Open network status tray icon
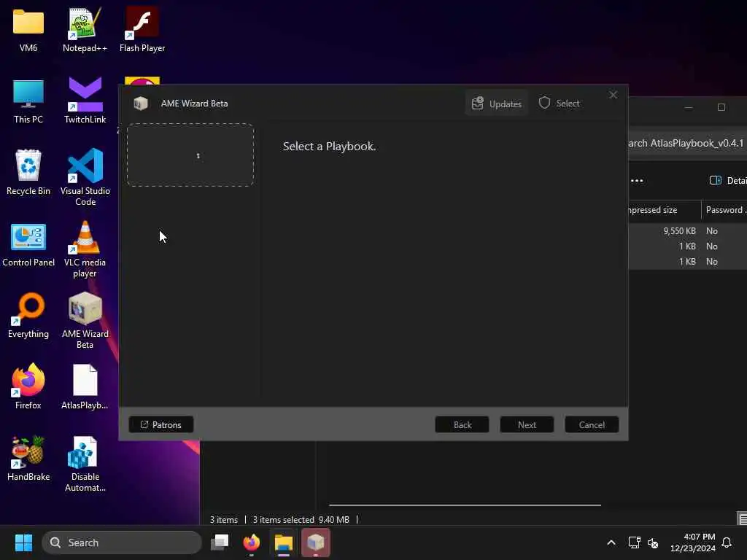Image resolution: width=747 pixels, height=560 pixels. (x=634, y=542)
